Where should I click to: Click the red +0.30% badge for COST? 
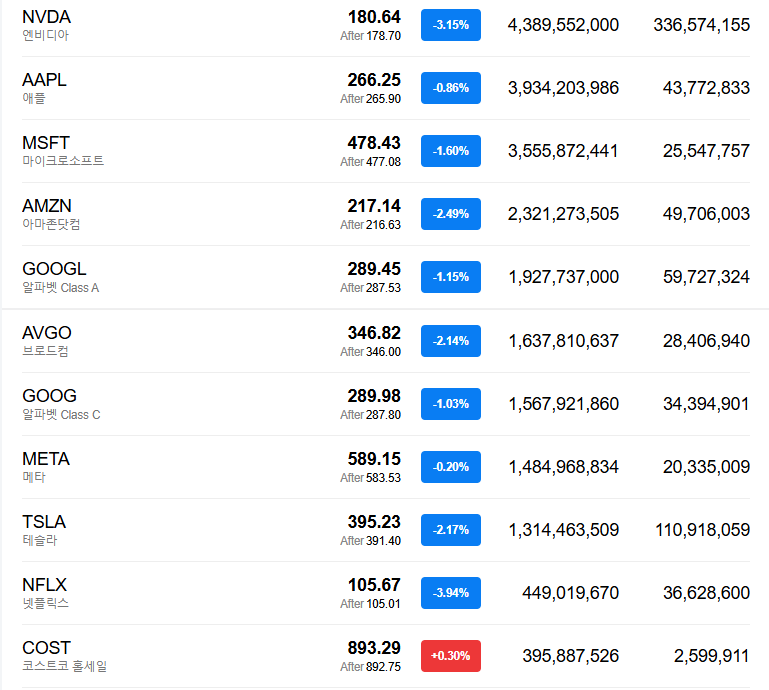tap(451, 656)
